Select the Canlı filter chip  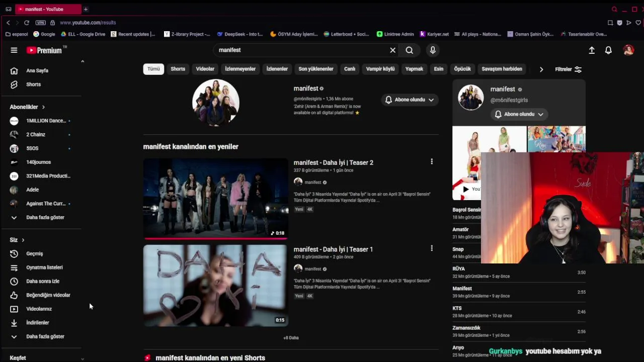point(350,69)
